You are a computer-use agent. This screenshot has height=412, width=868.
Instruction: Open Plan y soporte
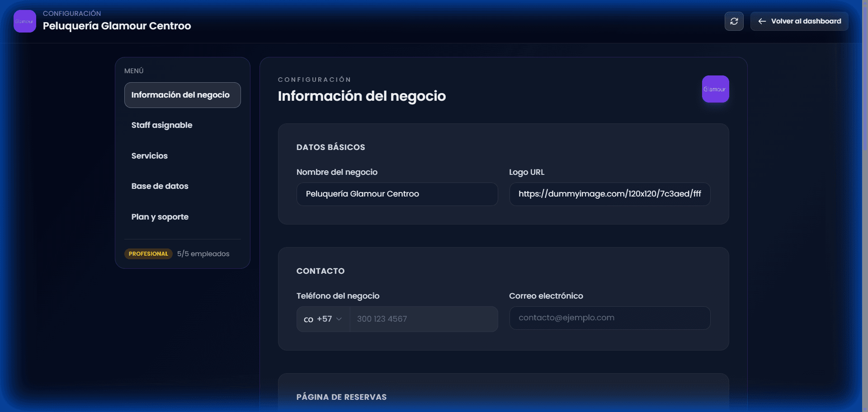pyautogui.click(x=160, y=216)
